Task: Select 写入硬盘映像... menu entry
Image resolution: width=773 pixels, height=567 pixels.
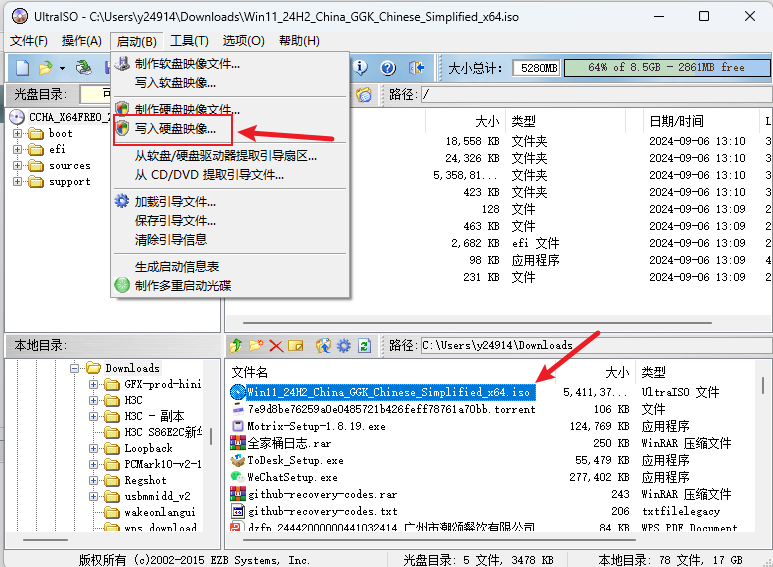Action: [x=230, y=129]
